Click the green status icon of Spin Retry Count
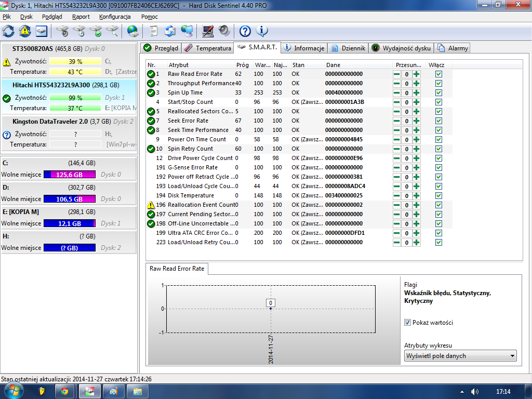 (151, 149)
